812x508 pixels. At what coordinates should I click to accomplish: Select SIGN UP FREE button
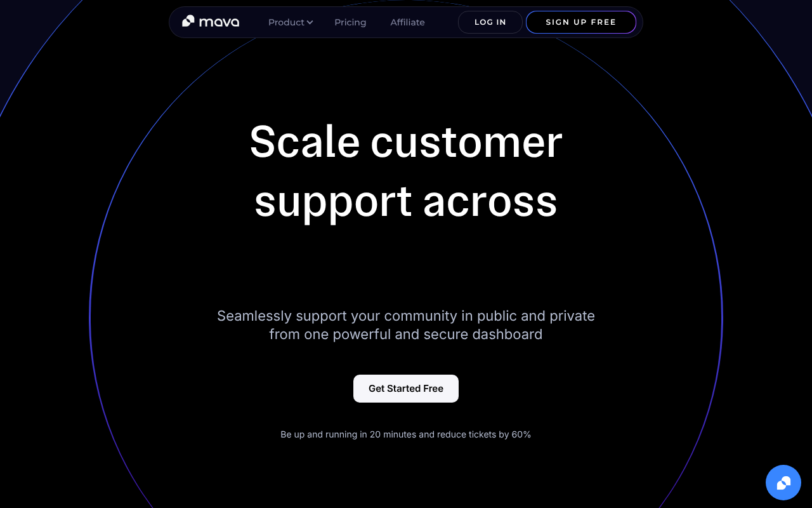pyautogui.click(x=581, y=22)
